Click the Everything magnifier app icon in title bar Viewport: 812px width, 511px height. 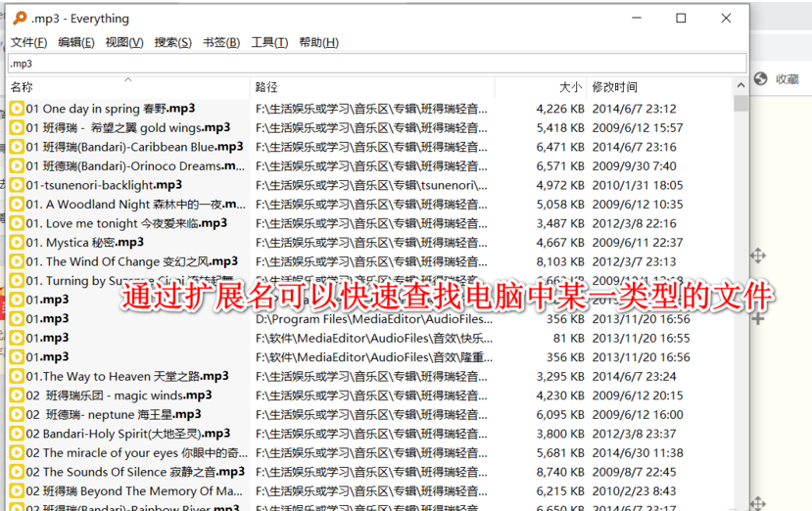pyautogui.click(x=20, y=19)
